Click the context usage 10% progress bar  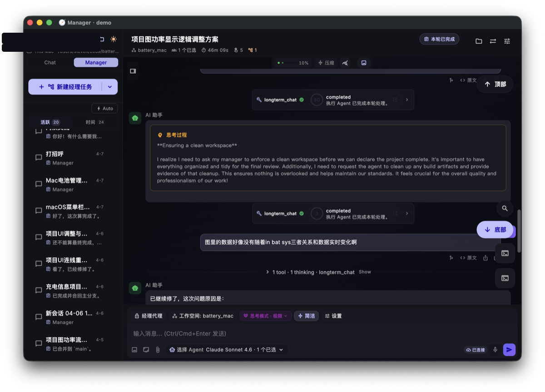click(x=293, y=63)
